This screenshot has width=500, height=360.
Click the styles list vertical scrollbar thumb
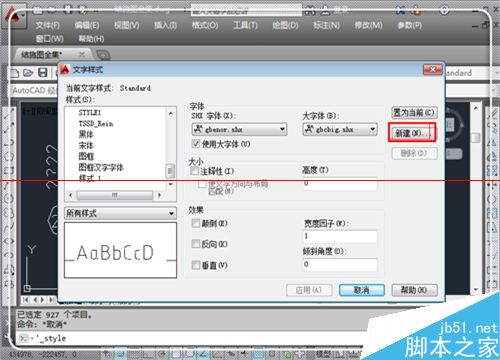[170, 171]
